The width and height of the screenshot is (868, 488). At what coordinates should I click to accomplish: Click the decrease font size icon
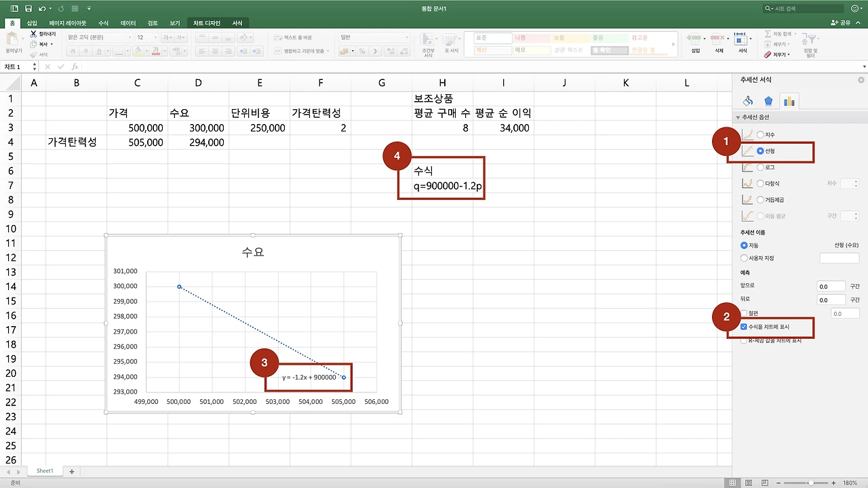[180, 37]
